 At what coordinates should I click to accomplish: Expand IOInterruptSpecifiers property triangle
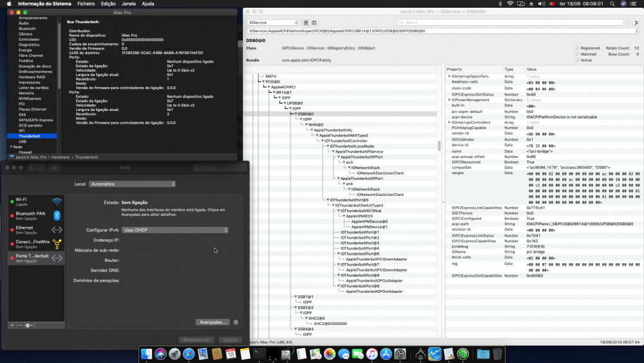[450, 77]
